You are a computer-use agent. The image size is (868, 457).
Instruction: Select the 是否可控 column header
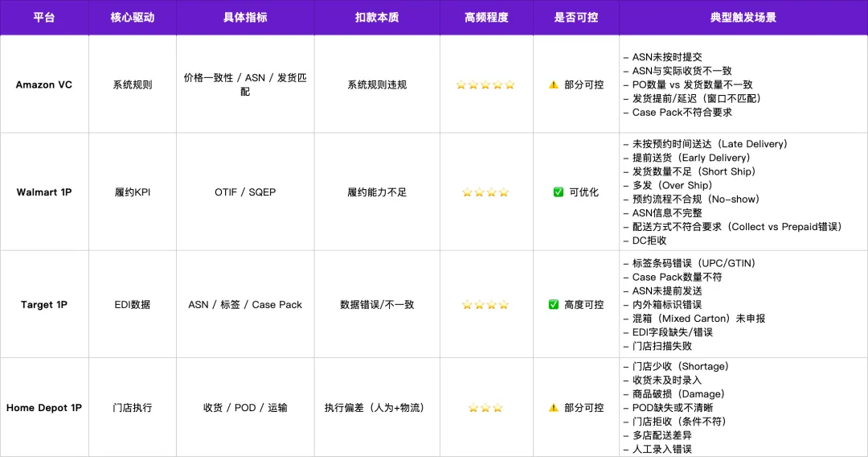tap(576, 17)
